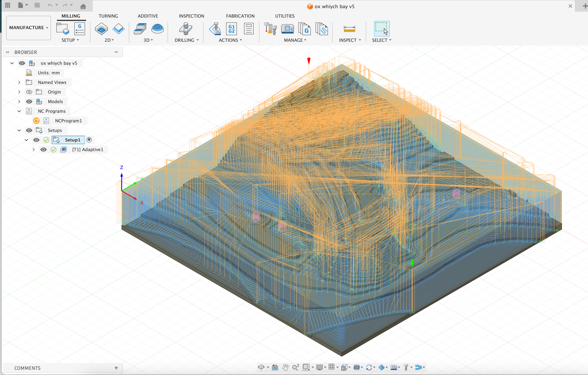Collapse the NC Programs tree node
The image size is (588, 375).
pyautogui.click(x=19, y=111)
